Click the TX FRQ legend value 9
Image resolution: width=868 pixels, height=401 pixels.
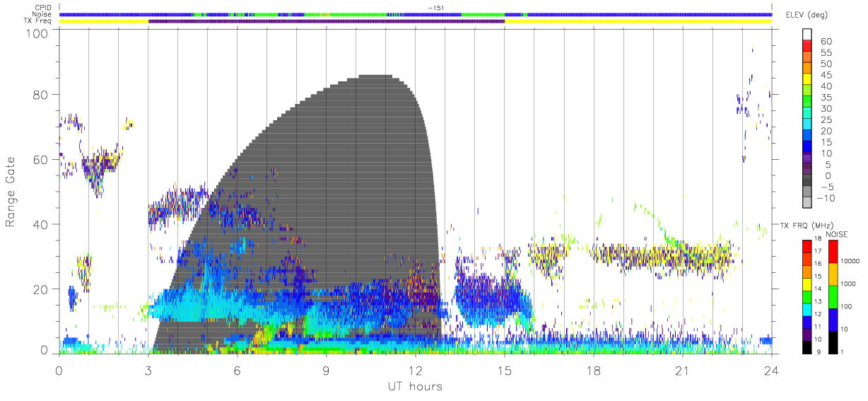818,351
